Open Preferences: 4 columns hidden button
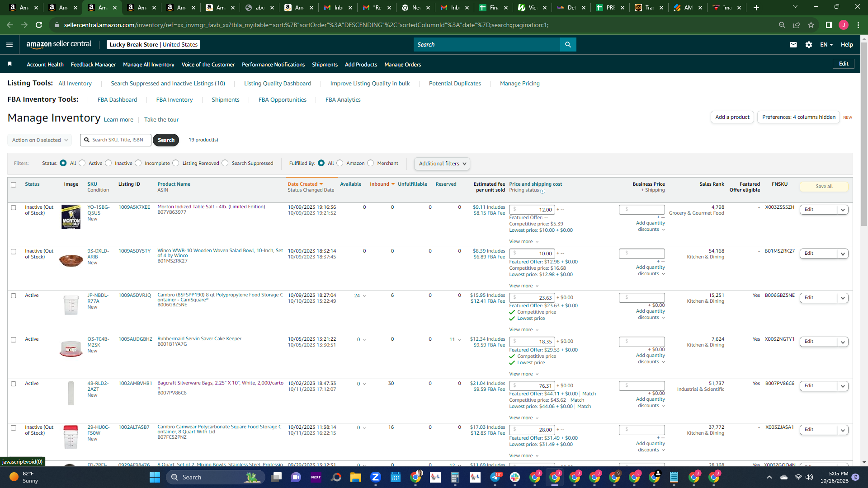 pyautogui.click(x=798, y=117)
